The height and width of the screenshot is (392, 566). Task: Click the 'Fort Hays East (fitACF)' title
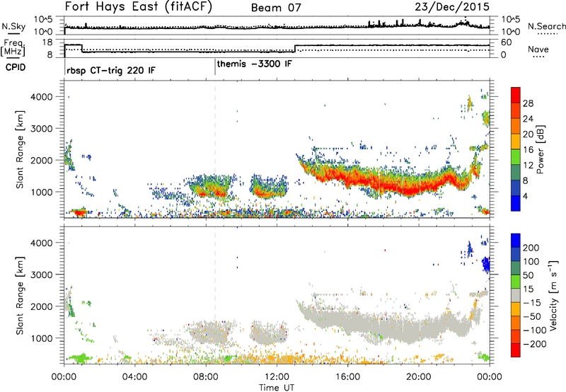[138, 7]
